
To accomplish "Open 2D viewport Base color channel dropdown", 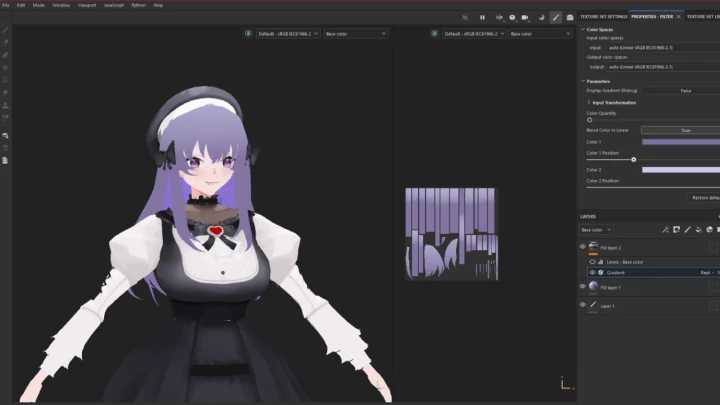I will pyautogui.click(x=540, y=34).
